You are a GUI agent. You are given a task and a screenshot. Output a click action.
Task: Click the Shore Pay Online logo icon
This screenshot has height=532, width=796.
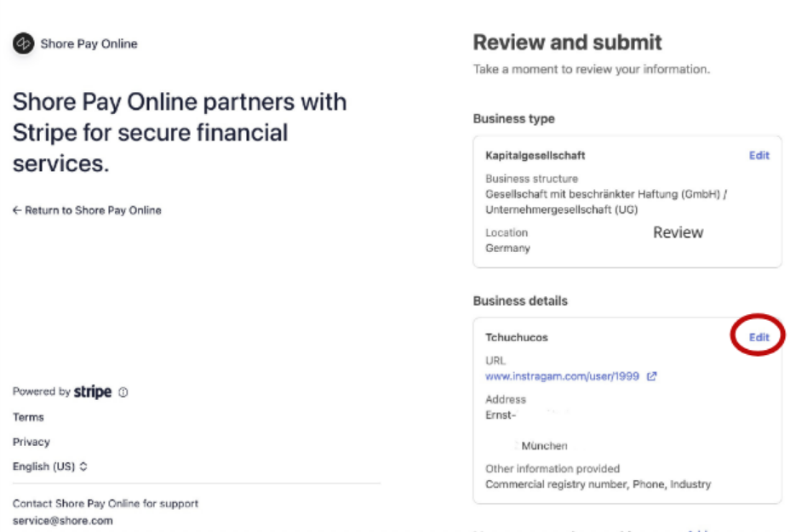click(24, 43)
